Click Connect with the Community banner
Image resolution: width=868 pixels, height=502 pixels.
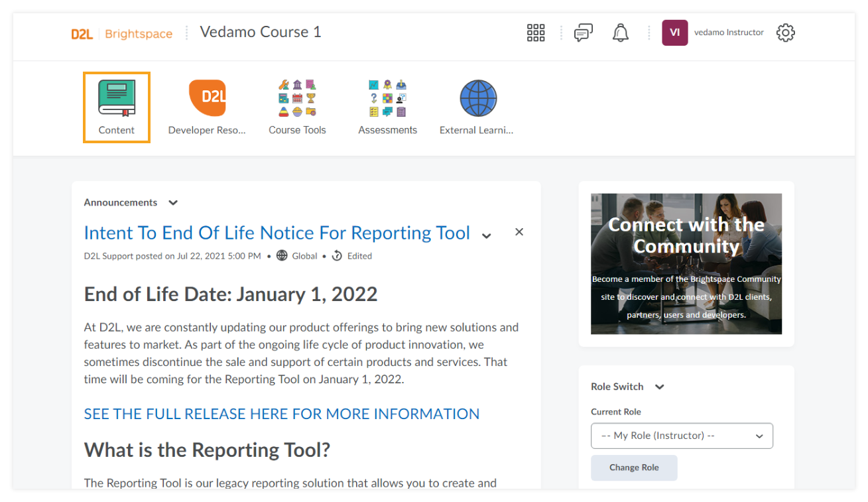click(686, 264)
